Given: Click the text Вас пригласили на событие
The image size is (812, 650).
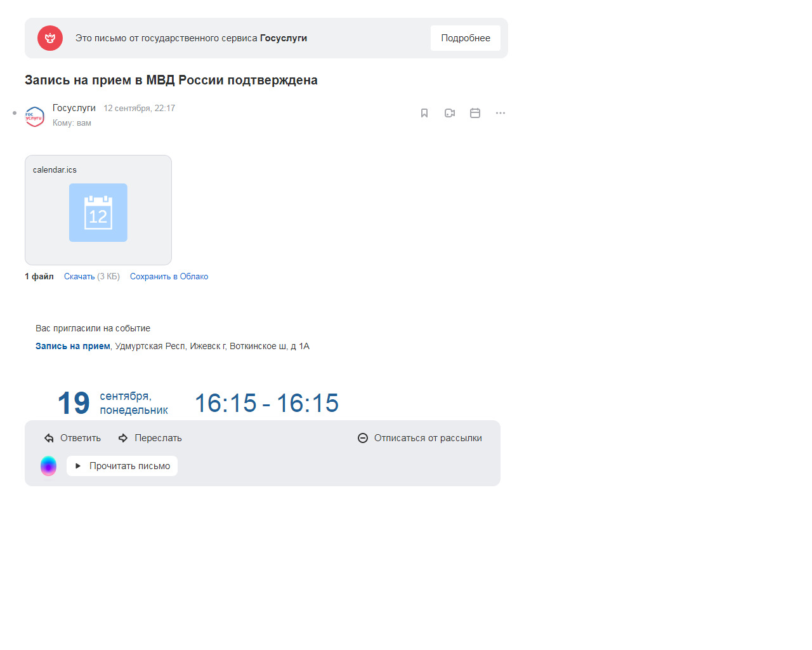Looking at the screenshot, I should [x=93, y=328].
